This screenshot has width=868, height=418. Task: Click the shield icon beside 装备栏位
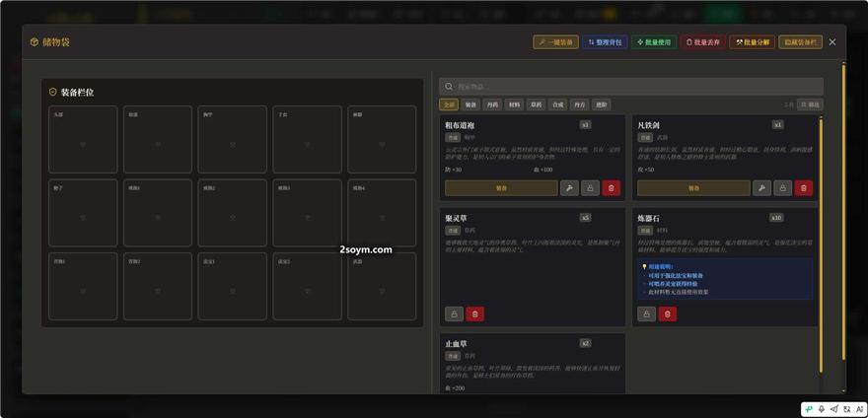click(53, 92)
